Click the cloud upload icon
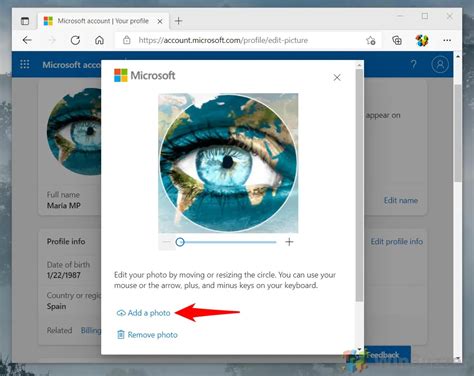The height and width of the screenshot is (376, 474). pyautogui.click(x=121, y=313)
